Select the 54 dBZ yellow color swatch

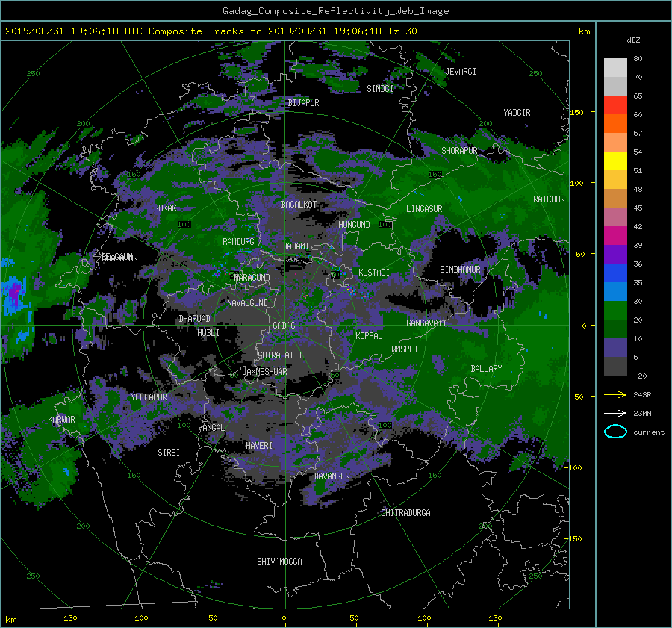(x=615, y=161)
